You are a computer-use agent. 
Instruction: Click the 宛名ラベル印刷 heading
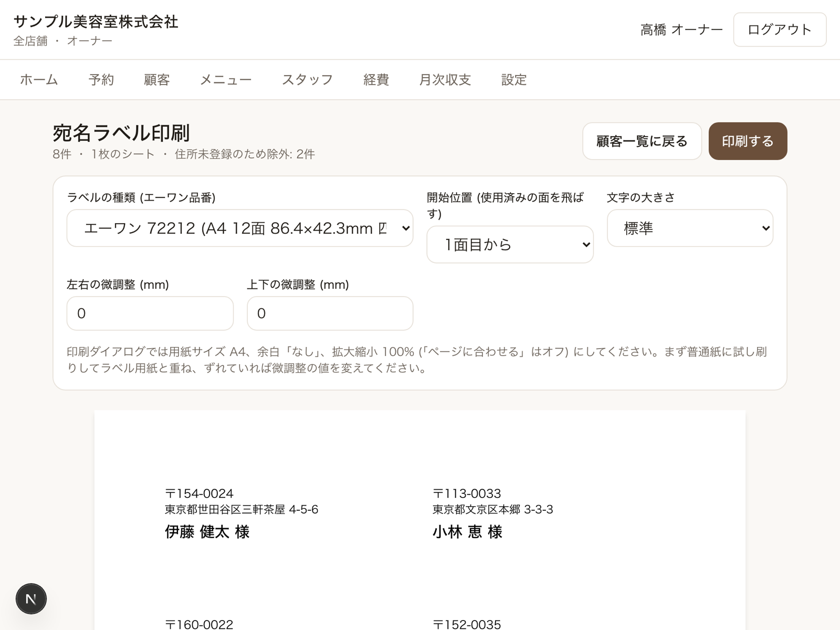(x=121, y=133)
